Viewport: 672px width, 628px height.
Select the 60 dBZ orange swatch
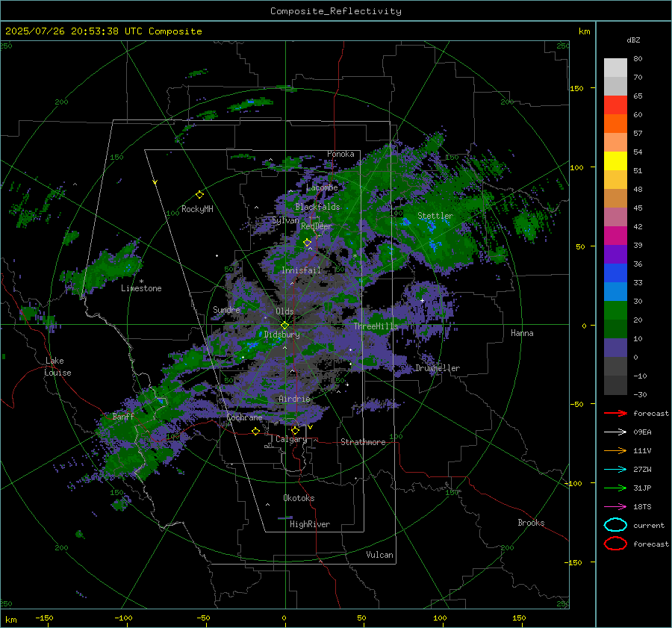click(x=615, y=123)
